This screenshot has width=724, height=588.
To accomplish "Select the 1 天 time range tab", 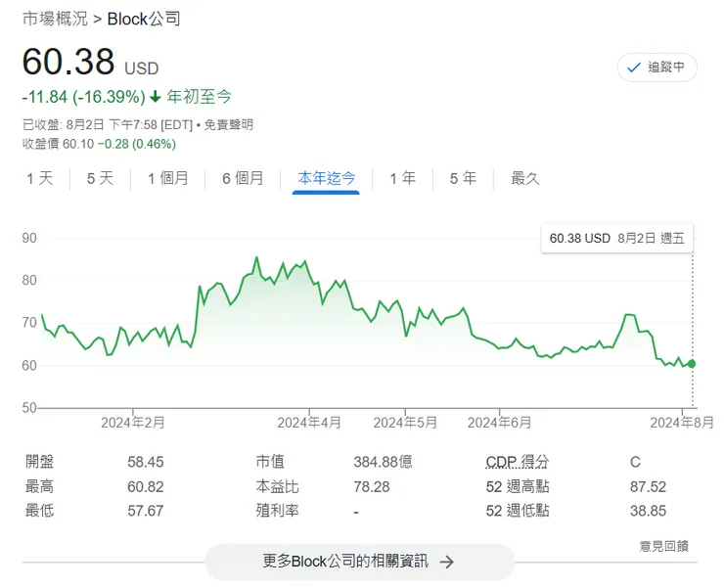I will (x=40, y=178).
